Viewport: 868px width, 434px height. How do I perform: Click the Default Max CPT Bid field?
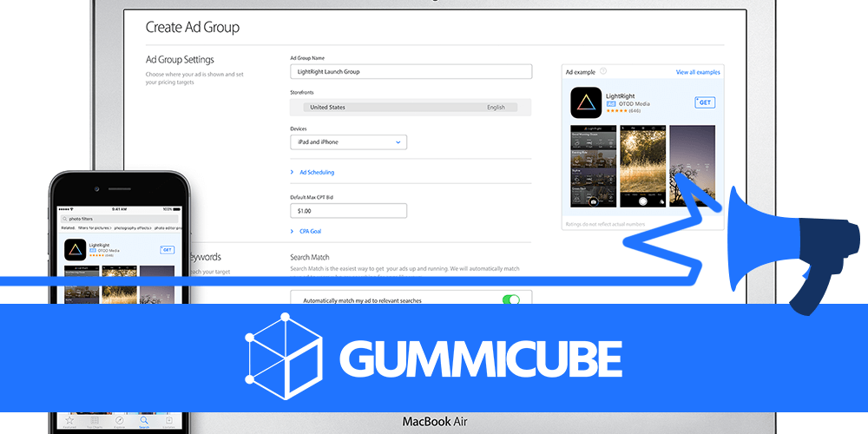pyautogui.click(x=348, y=211)
